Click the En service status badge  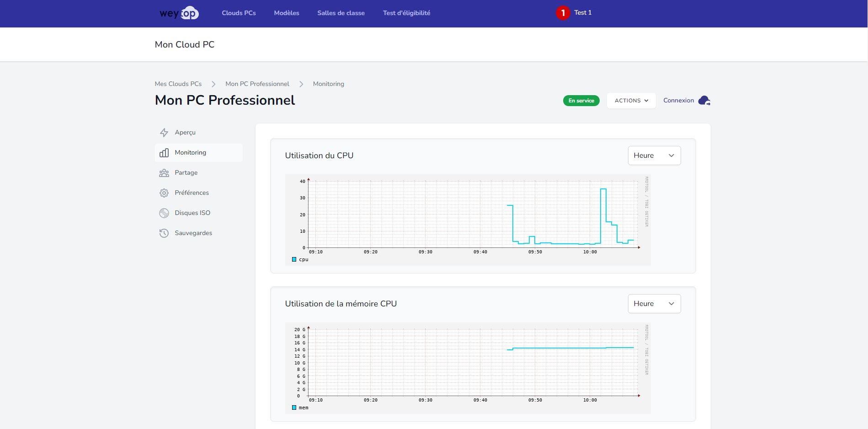581,100
